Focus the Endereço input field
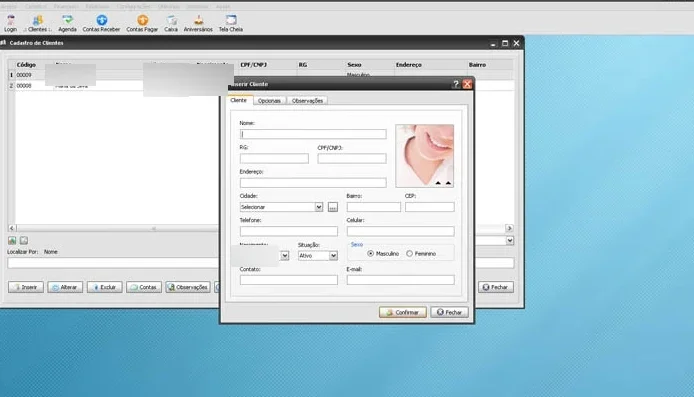The width and height of the screenshot is (694, 397). [313, 183]
